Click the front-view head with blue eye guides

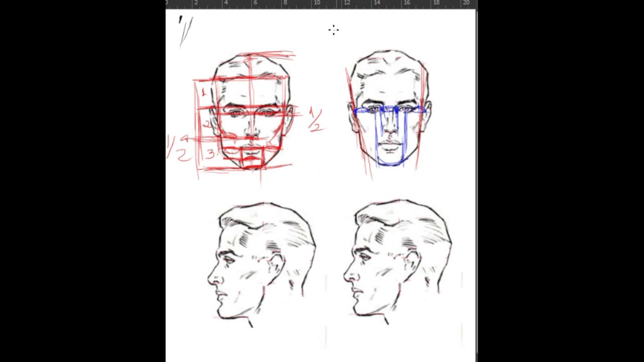389,108
